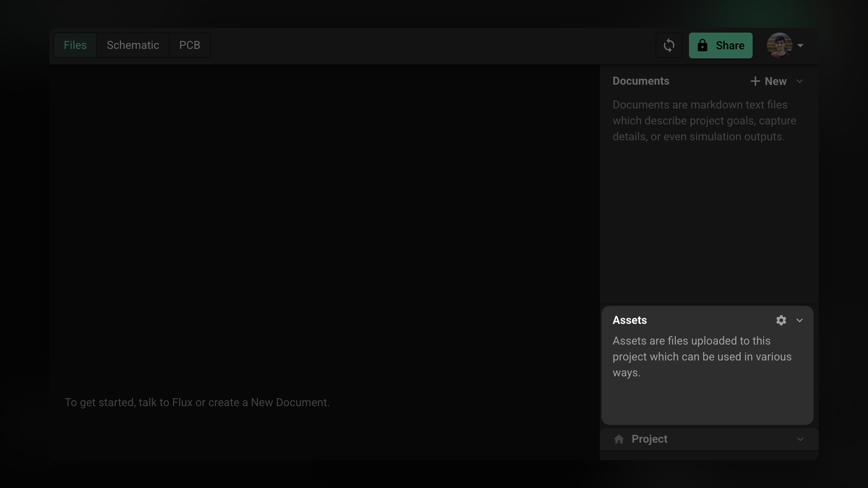This screenshot has height=488, width=868.
Task: Click the Assets description text area
Action: [x=702, y=357]
